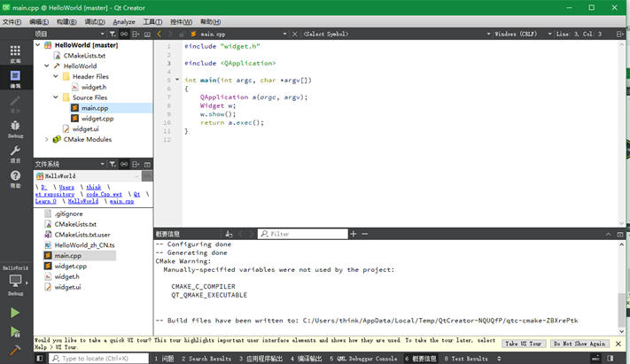Open the output pane selector arrows in status bar
The image size is (630, 364).
(499, 358)
